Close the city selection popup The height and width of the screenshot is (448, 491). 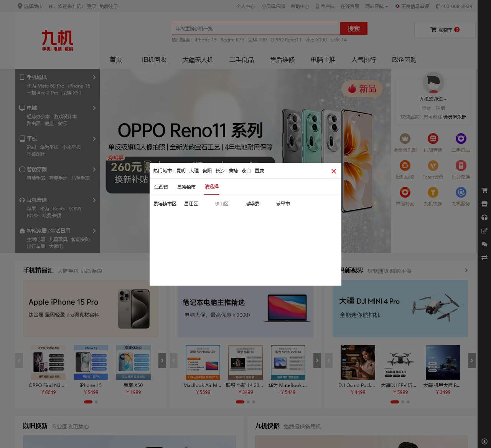tap(334, 171)
